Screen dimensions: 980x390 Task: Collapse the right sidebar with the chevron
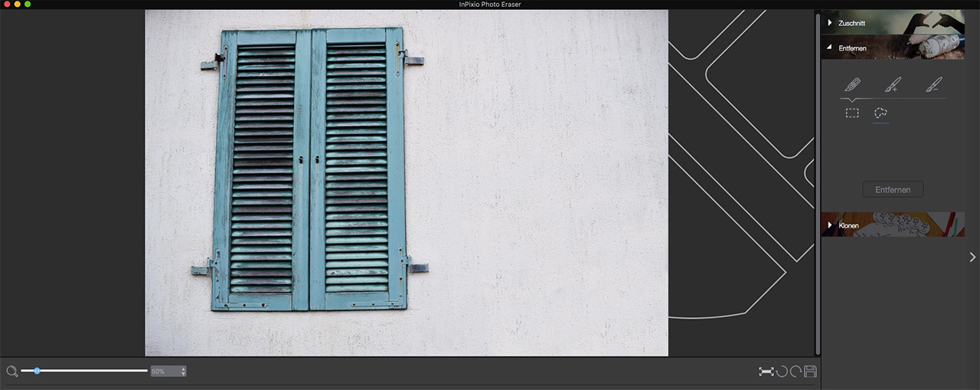(x=973, y=257)
